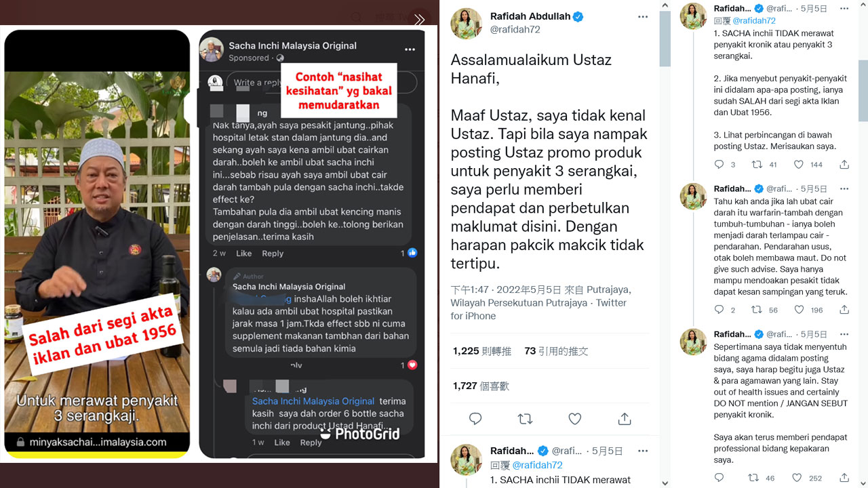
Task: Open the retweets count list 1,225
Action: click(x=482, y=351)
